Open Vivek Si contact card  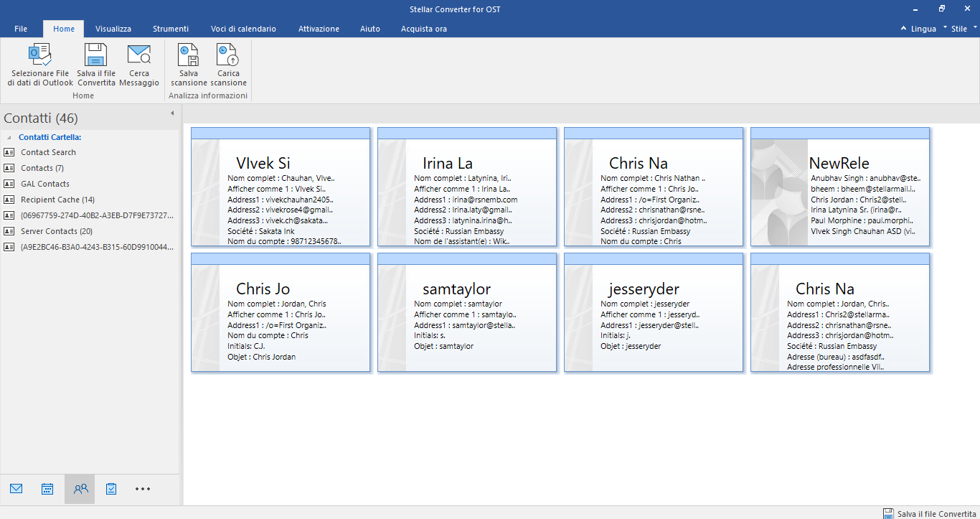pos(281,187)
